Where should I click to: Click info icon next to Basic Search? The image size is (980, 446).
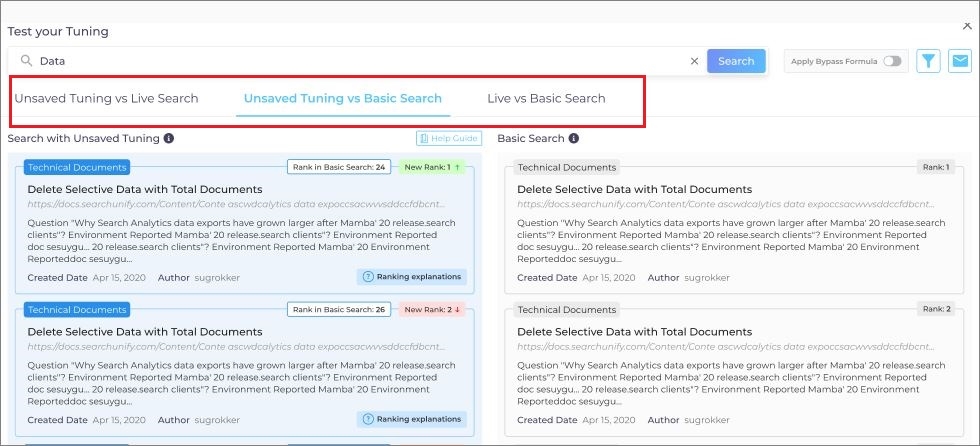[574, 139]
